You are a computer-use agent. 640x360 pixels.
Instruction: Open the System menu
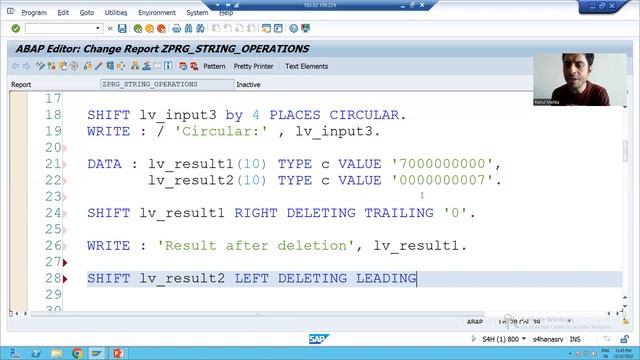(x=197, y=13)
